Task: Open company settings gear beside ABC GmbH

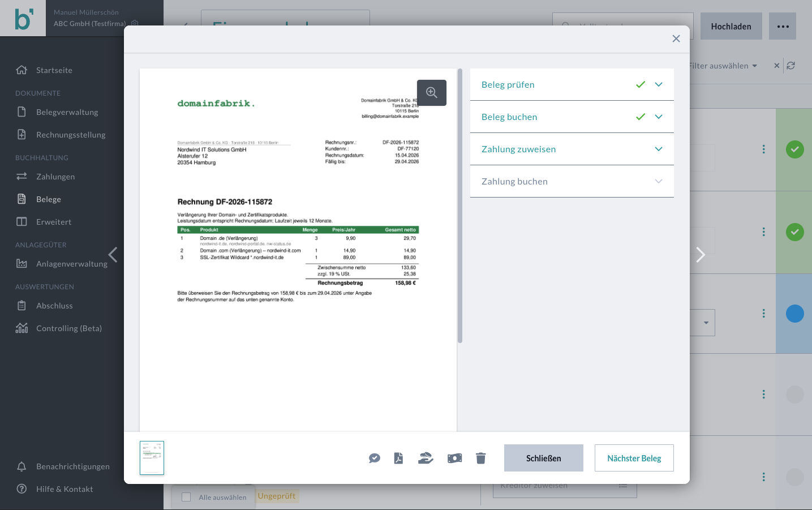Action: (135, 23)
